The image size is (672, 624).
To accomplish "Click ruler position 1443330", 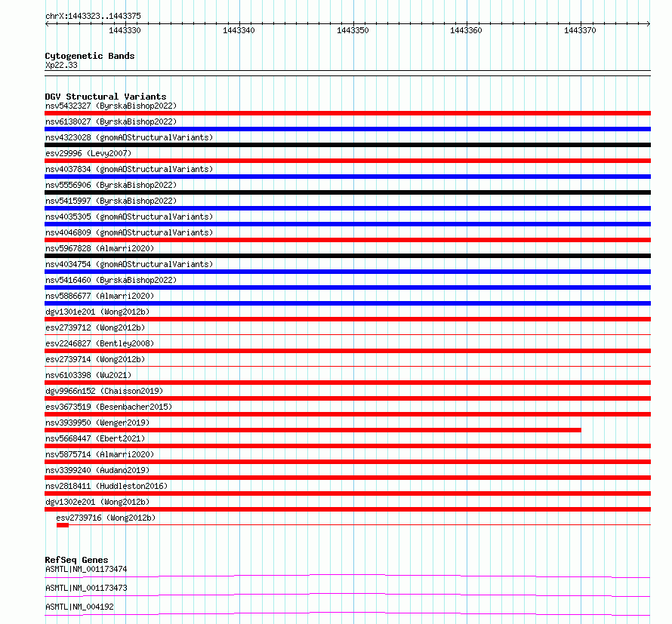I will pyautogui.click(x=125, y=30).
